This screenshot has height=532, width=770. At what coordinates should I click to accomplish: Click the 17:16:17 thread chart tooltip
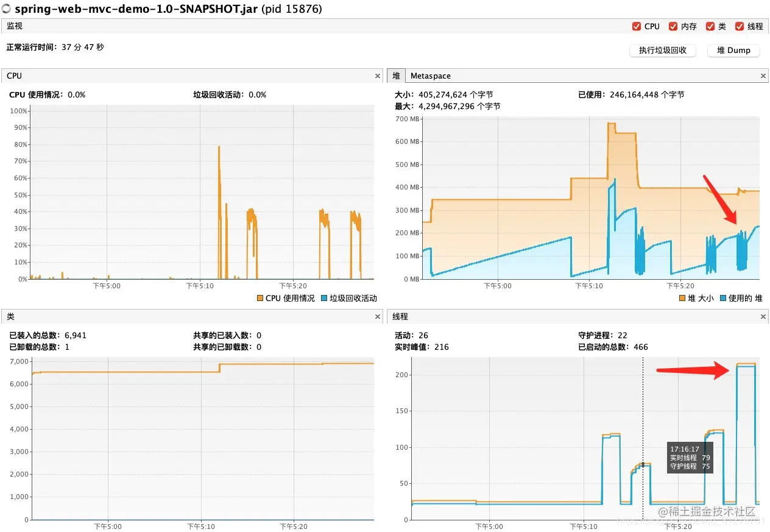[x=690, y=458]
